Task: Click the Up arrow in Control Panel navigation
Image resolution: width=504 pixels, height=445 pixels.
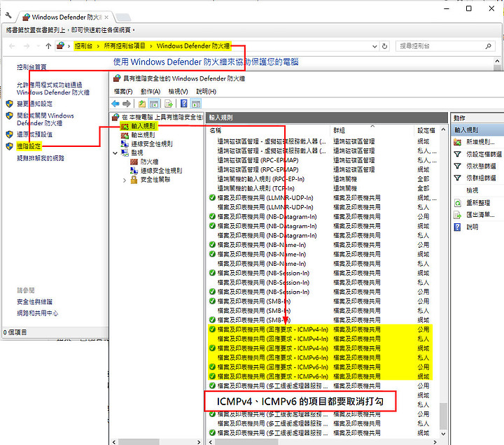Action: click(48, 46)
